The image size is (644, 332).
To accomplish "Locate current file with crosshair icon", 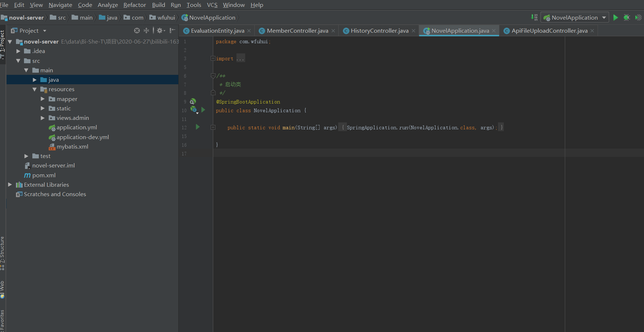I will click(137, 31).
